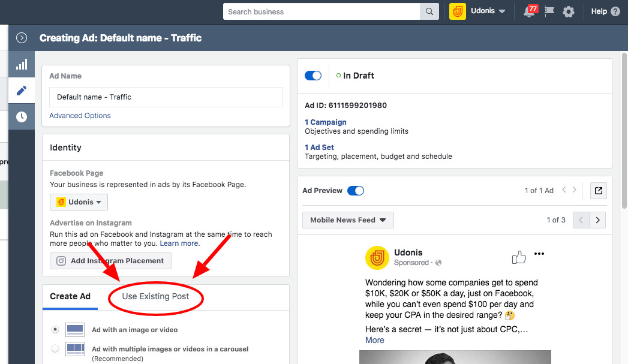
Task: Click the search magnifier icon
Action: (429, 11)
